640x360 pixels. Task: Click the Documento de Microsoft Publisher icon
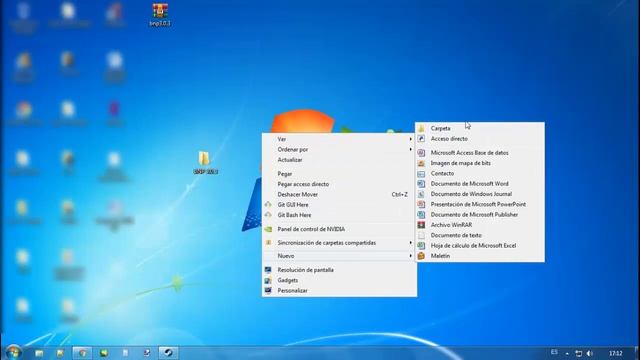pos(421,215)
